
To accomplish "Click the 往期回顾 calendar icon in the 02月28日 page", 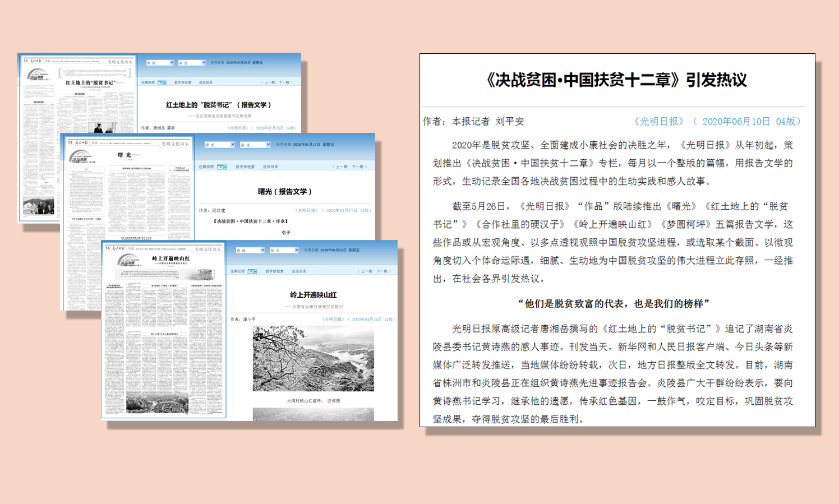I will pos(162,82).
